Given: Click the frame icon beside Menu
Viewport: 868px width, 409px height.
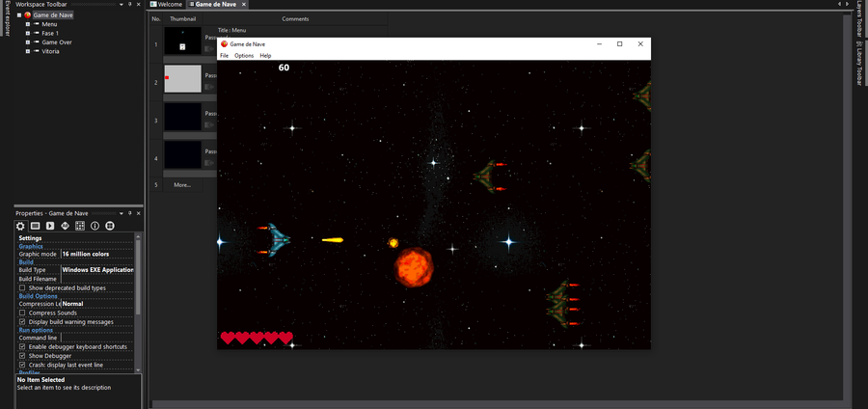Looking at the screenshot, I should click(37, 24).
